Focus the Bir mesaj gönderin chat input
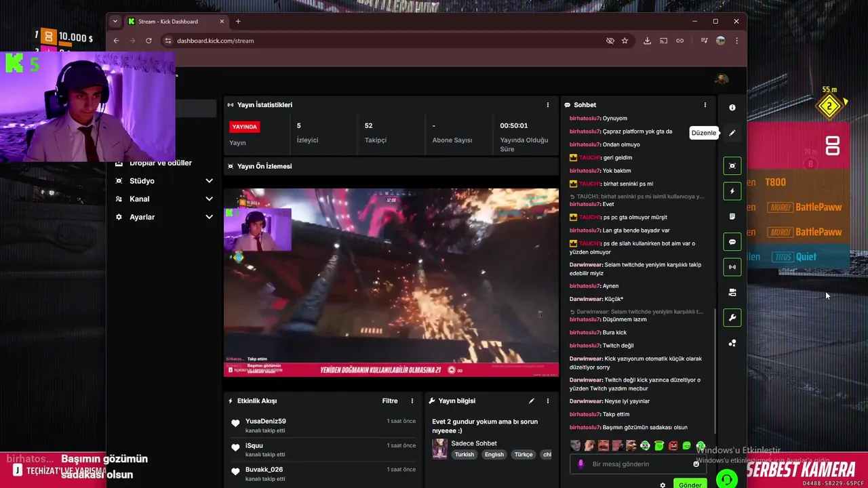 637,464
